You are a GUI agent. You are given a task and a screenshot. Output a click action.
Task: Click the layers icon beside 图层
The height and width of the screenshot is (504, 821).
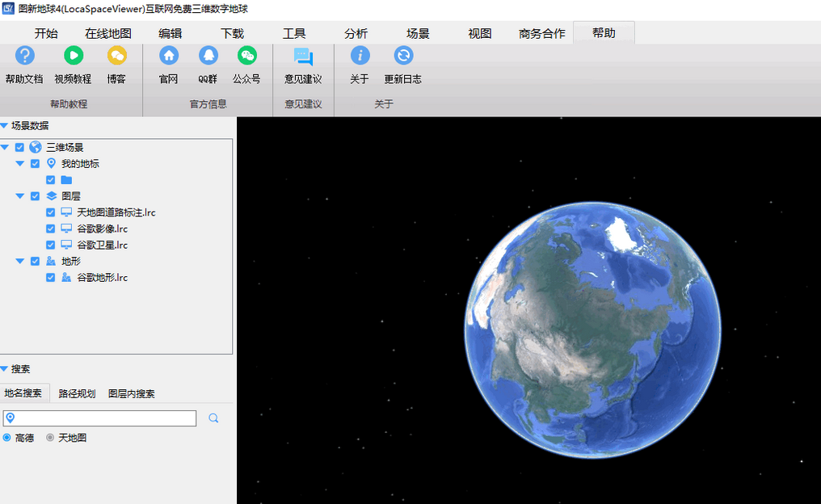point(52,195)
